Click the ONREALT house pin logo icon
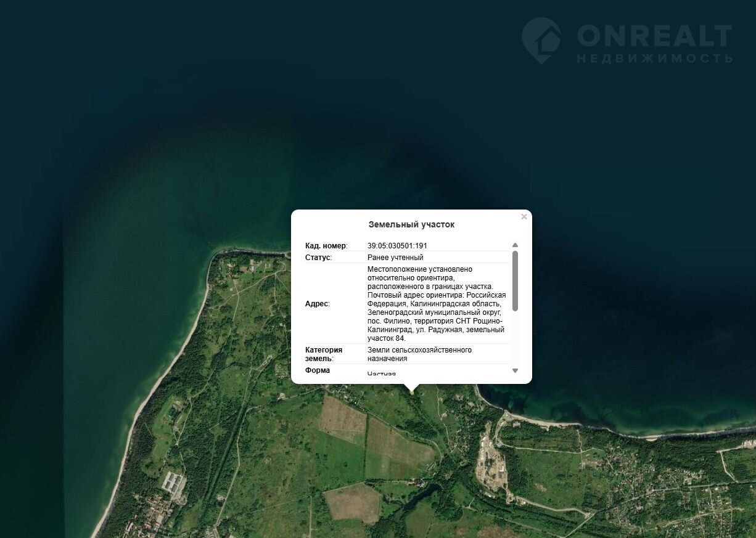Screen dimensions: 756x538 tap(541, 40)
